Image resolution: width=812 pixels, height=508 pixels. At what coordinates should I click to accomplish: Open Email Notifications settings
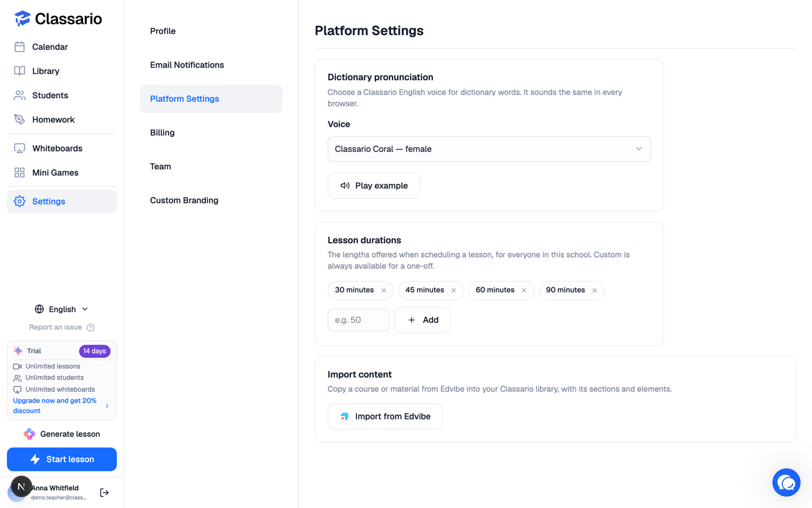[211, 65]
